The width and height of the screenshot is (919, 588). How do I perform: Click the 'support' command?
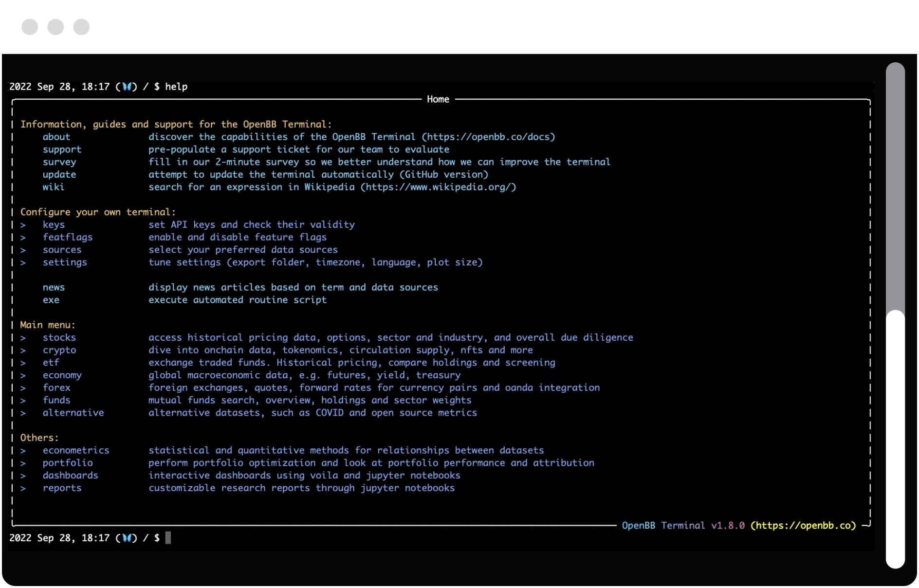coord(62,149)
